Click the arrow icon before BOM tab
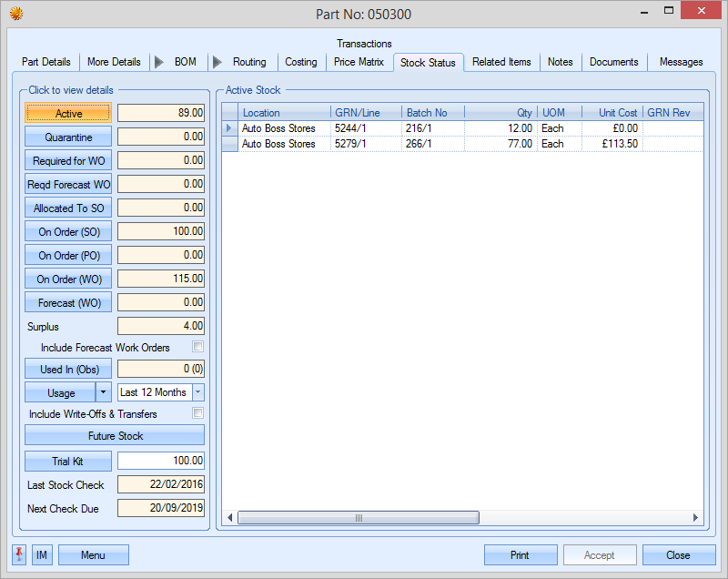Viewport: 728px width, 579px height. point(159,62)
